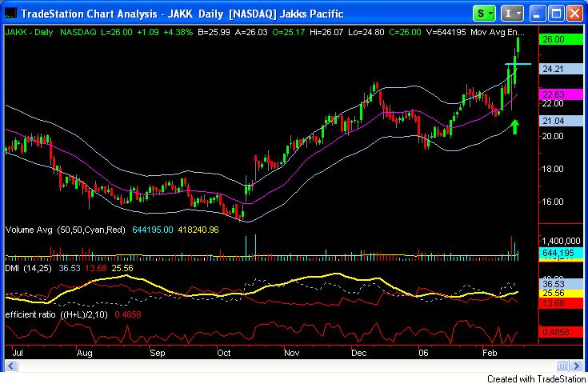Click the cyan 644,195 volume label
Screen dimensions: 588x384
(561, 253)
